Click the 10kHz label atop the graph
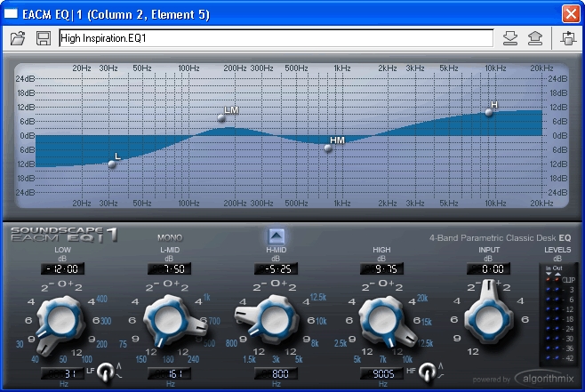 pyautogui.click(x=495, y=68)
